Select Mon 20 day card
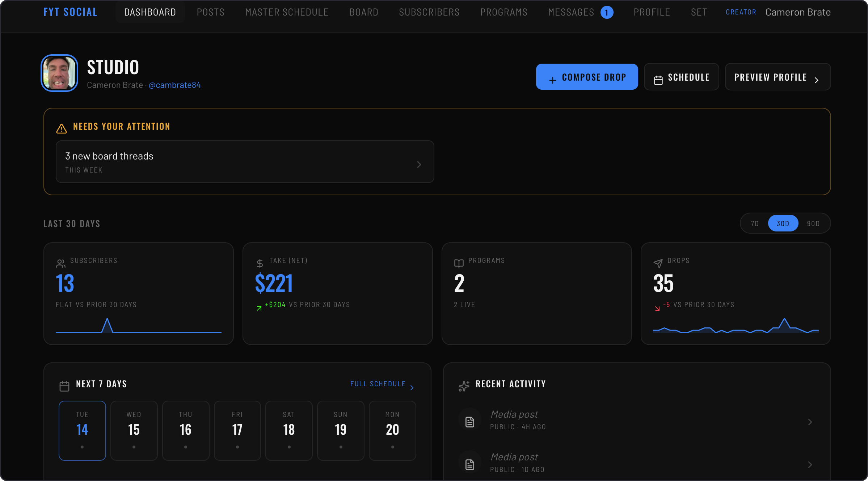The image size is (868, 481). [392, 431]
